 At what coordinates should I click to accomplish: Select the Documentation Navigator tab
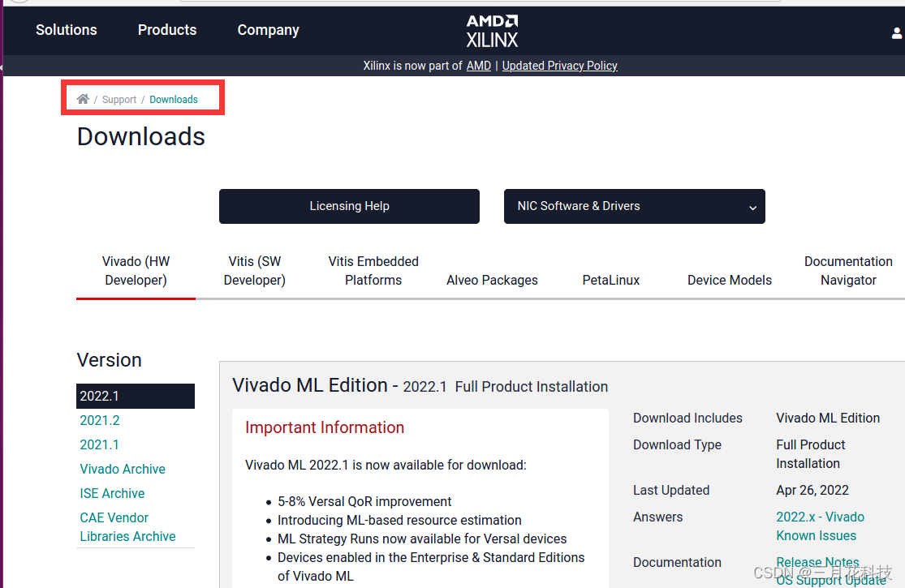pos(848,271)
